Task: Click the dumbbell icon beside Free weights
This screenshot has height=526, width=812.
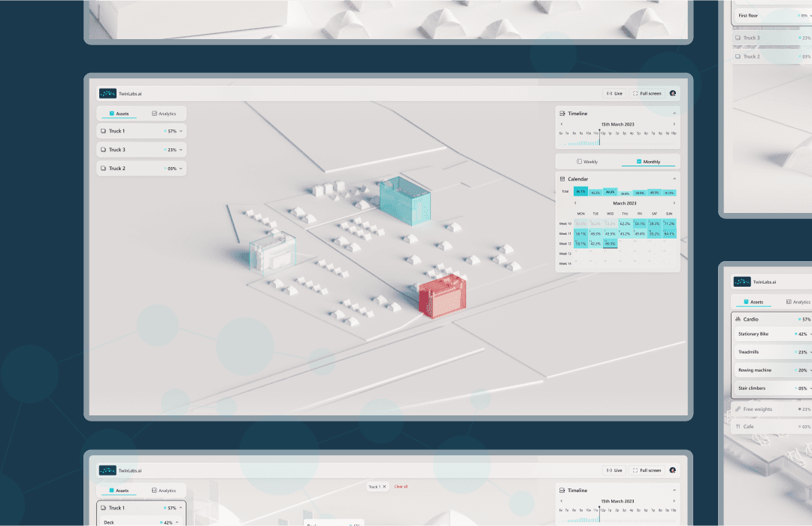Action: [738, 409]
